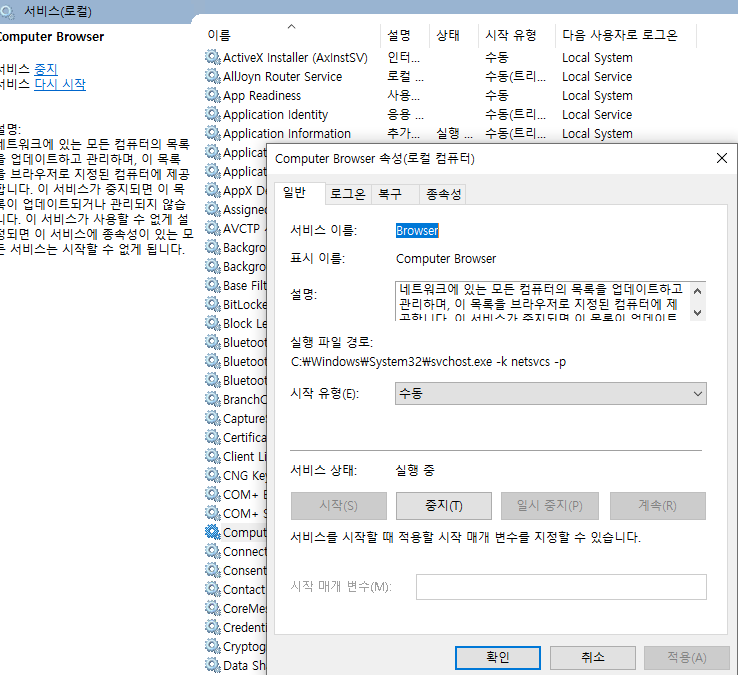Select the Consent service gear icon
This screenshot has height=675, width=738.
213,570
